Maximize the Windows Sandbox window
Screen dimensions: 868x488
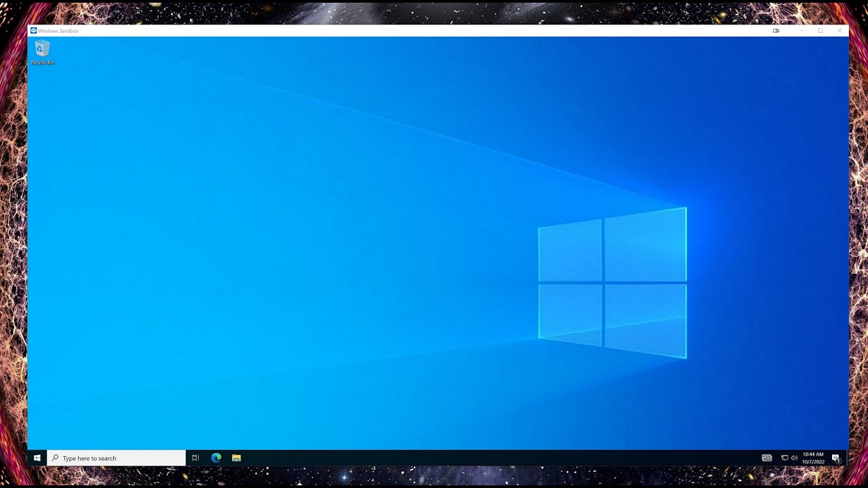(x=821, y=30)
